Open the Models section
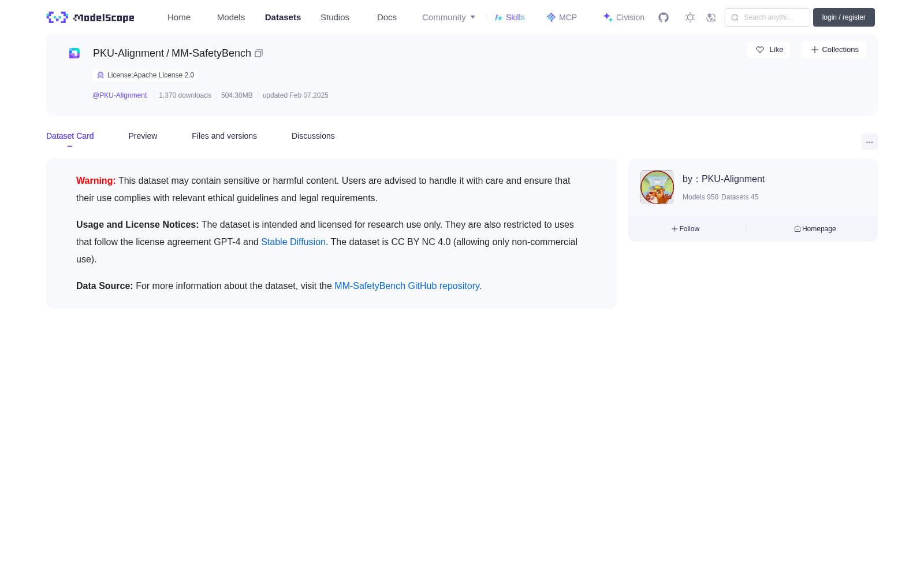The width and height of the screenshot is (924, 578). 231,17
